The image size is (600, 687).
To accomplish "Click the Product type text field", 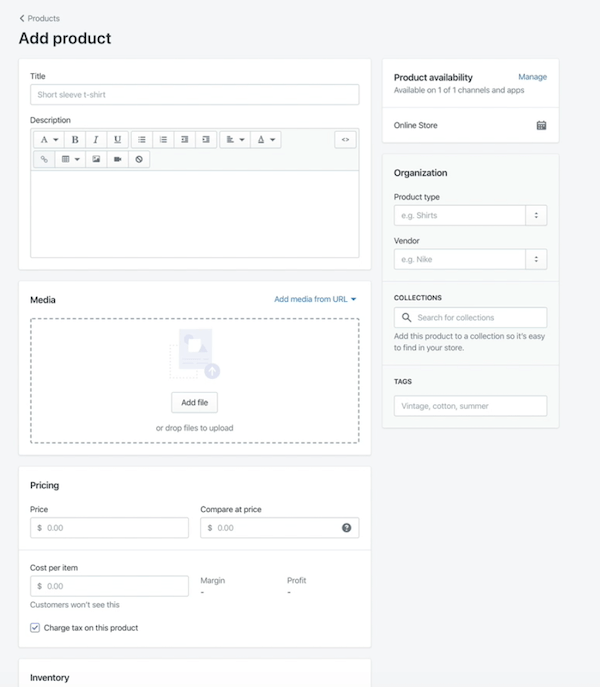I will [x=460, y=216].
